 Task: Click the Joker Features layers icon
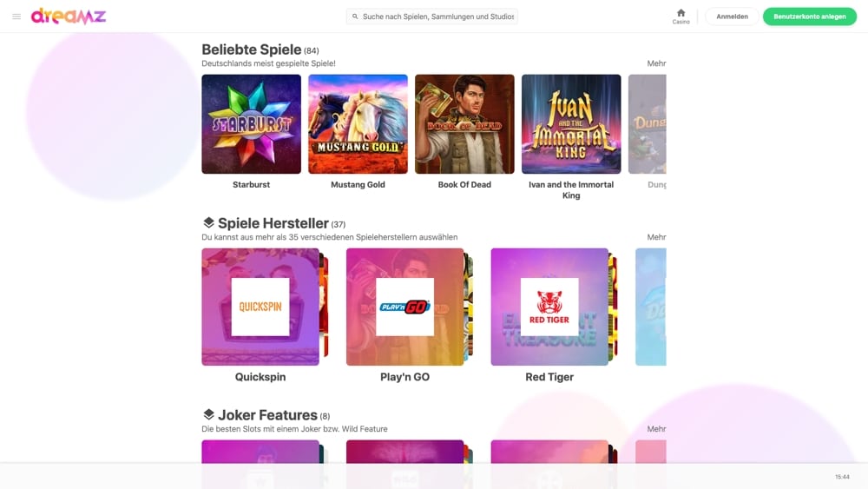(x=208, y=414)
